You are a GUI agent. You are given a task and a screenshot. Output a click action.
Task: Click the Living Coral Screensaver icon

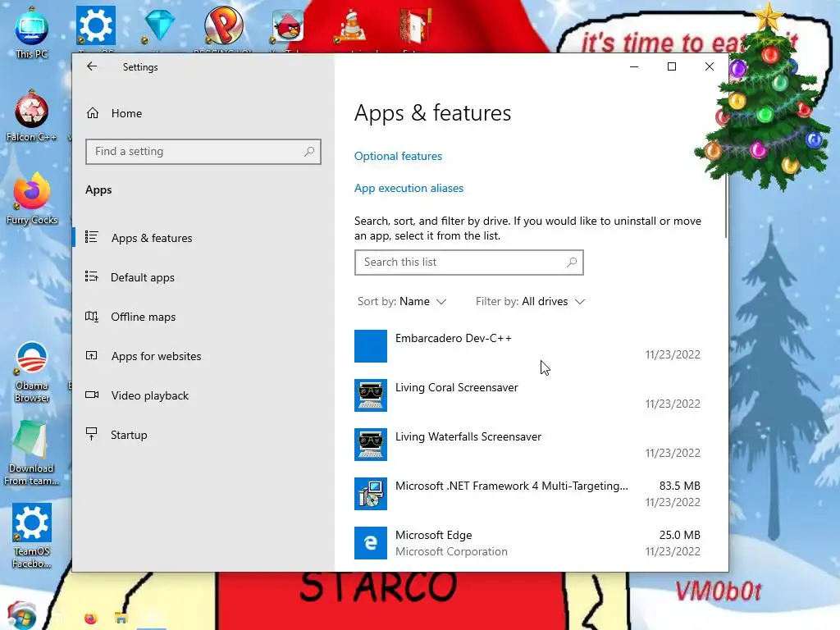pos(371,395)
